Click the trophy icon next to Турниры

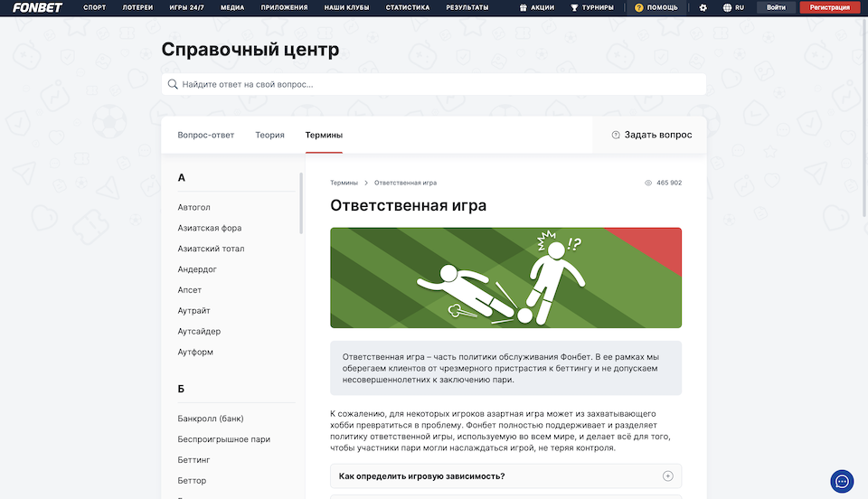click(x=574, y=8)
